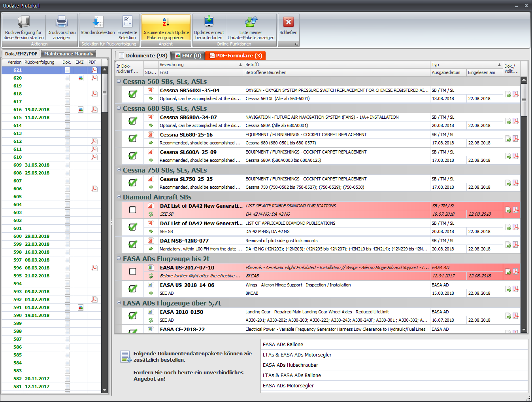Collapse Cessna 680 SBs, SLs, ASLs group
Screen dimensions: 532x402
tap(119, 108)
